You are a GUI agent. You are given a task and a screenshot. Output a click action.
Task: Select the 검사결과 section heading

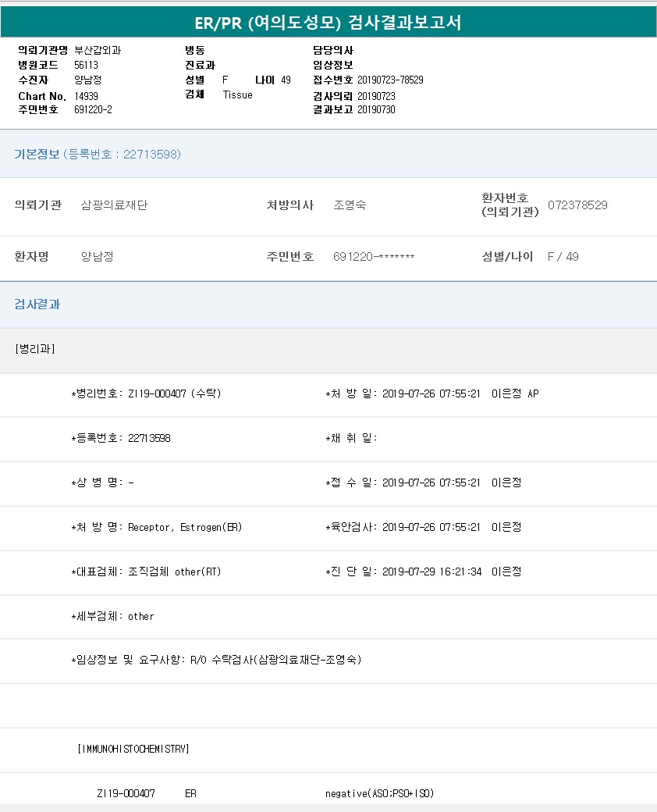click(37, 304)
